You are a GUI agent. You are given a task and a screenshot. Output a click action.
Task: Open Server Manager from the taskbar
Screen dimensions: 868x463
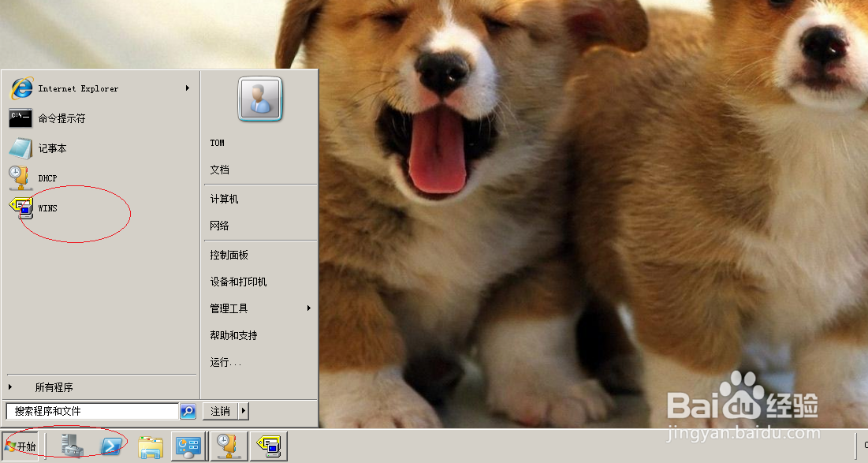[x=72, y=446]
